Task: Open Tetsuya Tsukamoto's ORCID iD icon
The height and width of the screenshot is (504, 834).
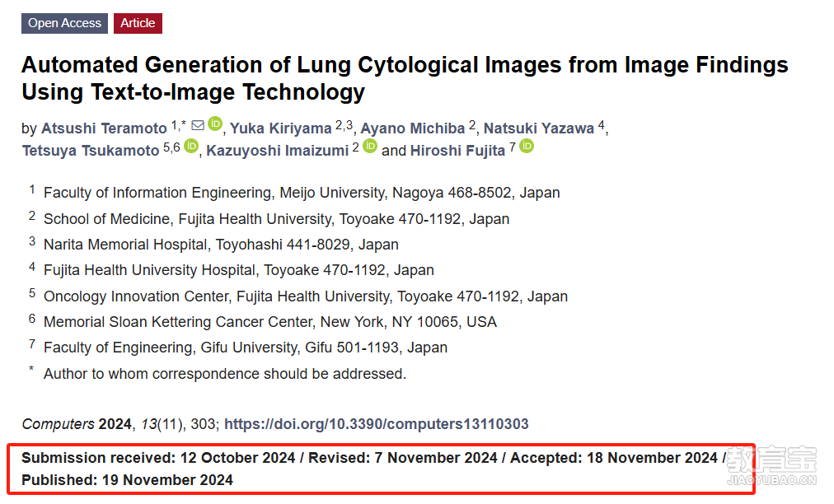Action: click(x=191, y=146)
